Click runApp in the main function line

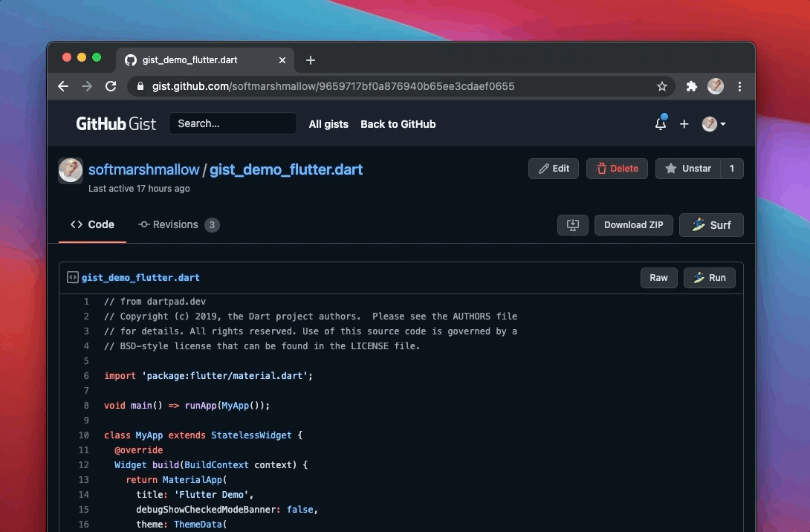201,406
